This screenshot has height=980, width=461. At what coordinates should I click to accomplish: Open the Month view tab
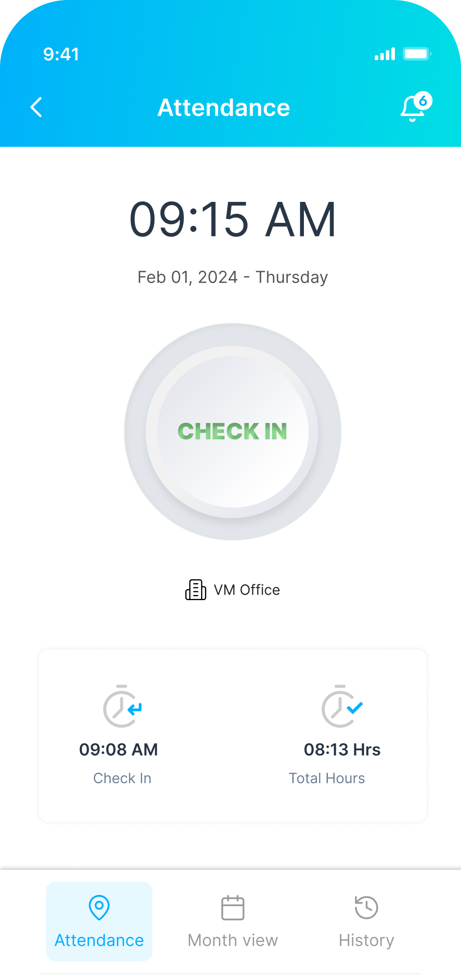[233, 921]
